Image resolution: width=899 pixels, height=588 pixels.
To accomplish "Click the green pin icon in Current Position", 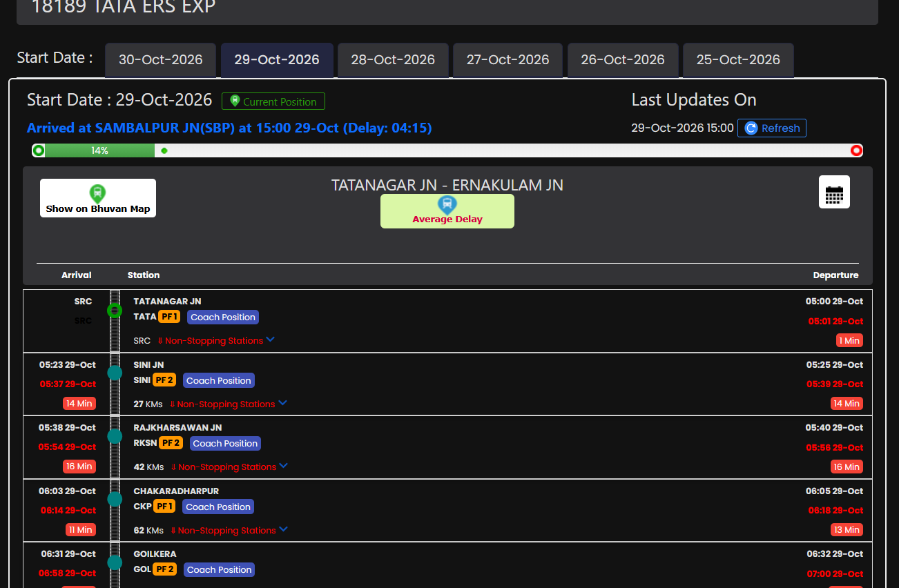I will 235,101.
